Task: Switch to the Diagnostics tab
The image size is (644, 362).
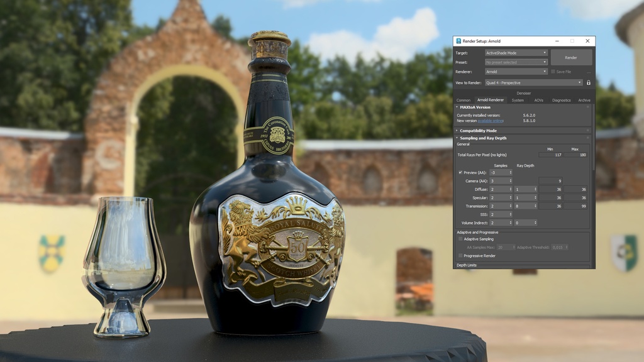Action: click(561, 100)
